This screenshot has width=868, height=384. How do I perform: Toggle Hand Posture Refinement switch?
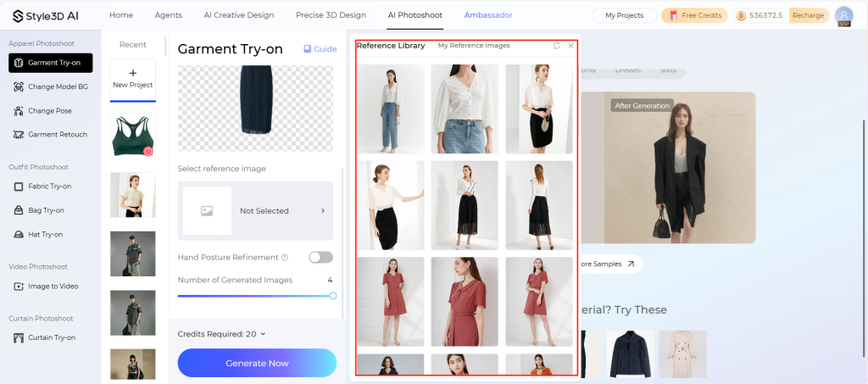point(321,258)
